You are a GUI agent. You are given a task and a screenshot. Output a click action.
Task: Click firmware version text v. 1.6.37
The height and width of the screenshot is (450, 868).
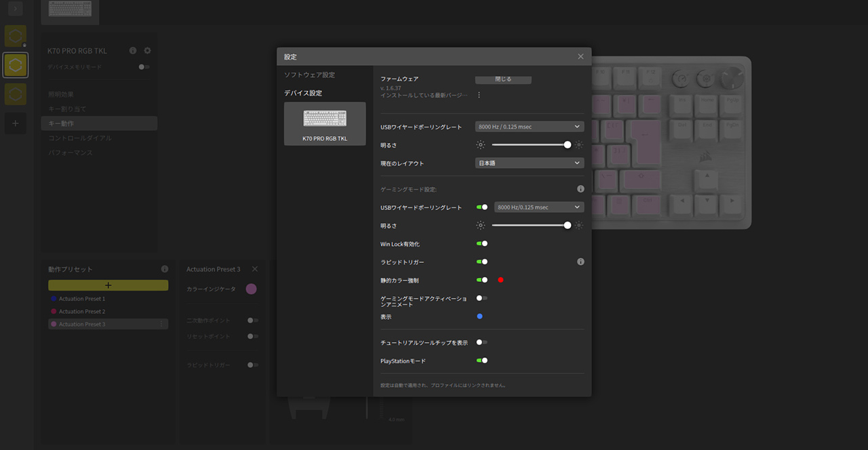(391, 88)
